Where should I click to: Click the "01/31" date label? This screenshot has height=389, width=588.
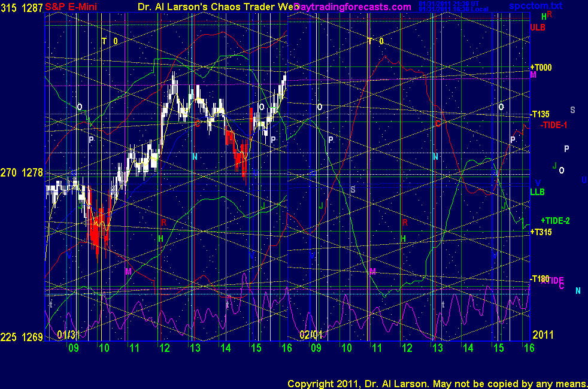(68, 335)
